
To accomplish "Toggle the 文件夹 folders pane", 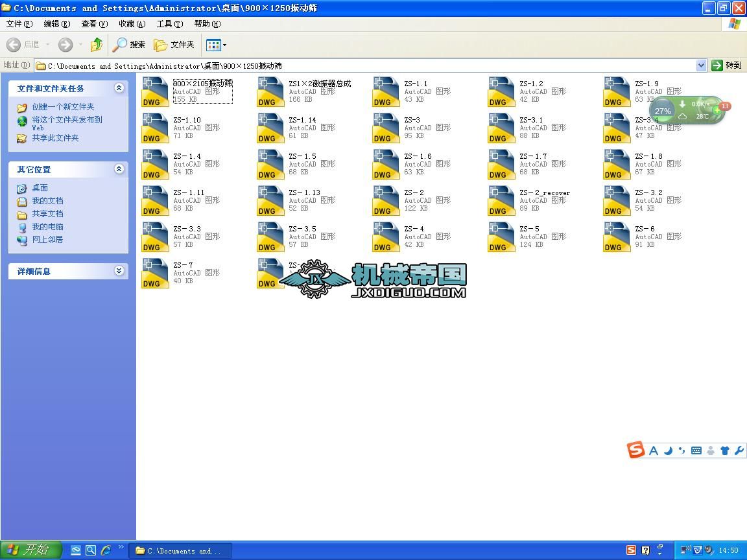I will 174,45.
